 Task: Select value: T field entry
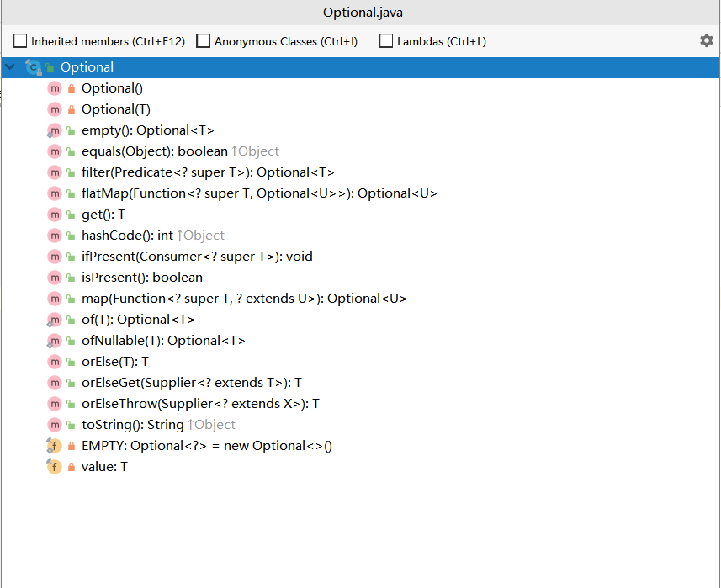(104, 467)
